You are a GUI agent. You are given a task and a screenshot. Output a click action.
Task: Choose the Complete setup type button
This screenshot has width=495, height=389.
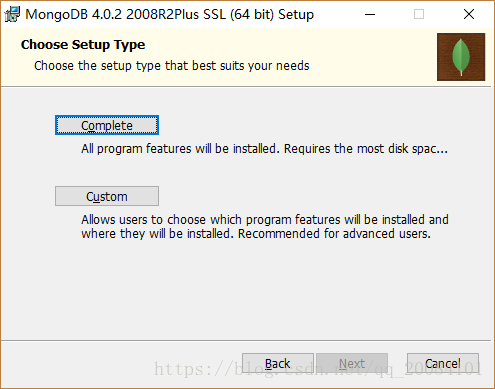(x=107, y=125)
